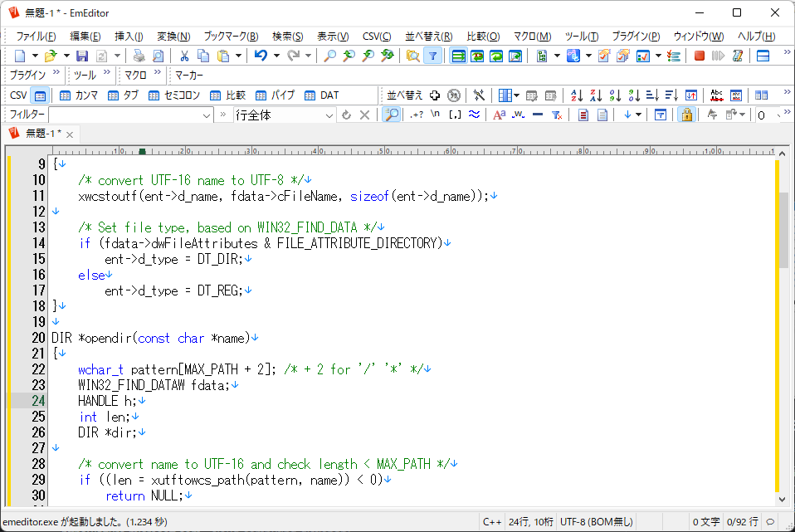
Task: Close the 無題-1 tab with its X
Action: 70,134
